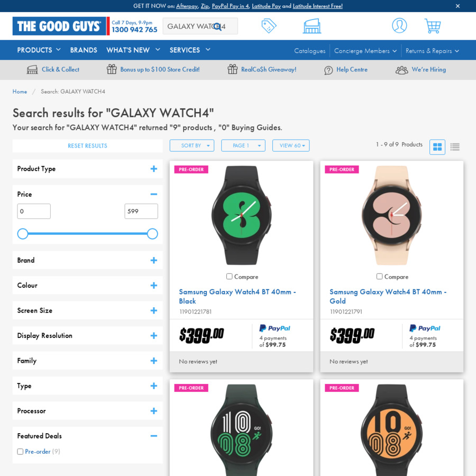
Task: Open the deals price tag icon
Action: click(269, 26)
